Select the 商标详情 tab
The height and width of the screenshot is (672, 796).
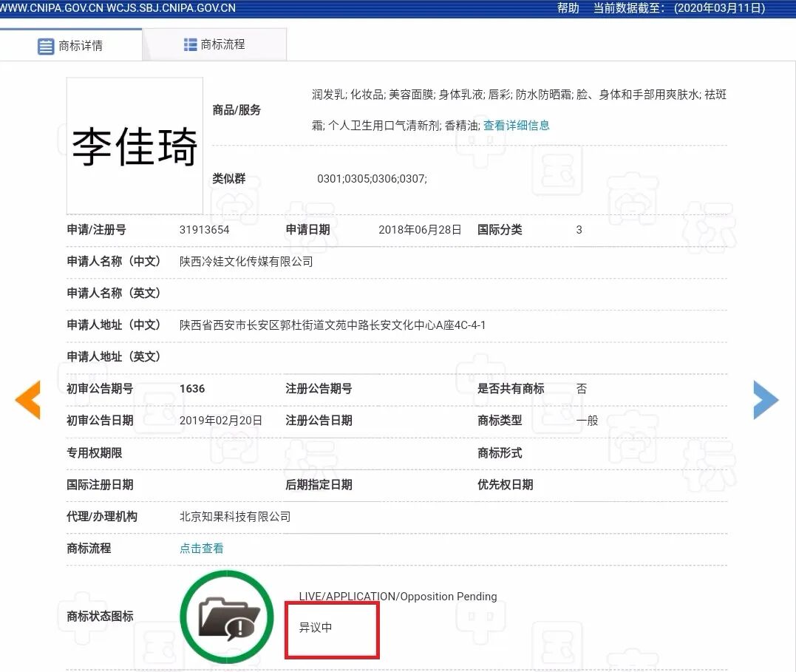click(x=81, y=44)
